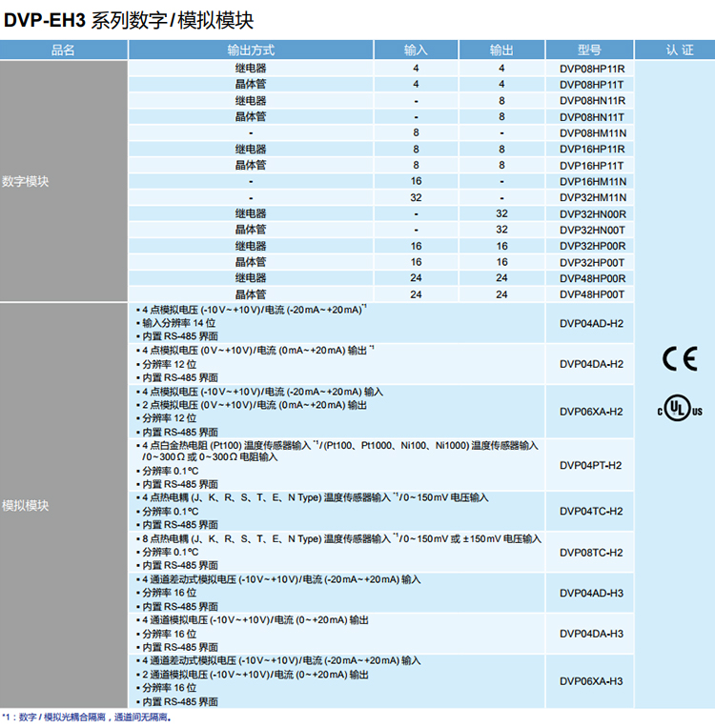Click the output value 32 for DVP32HN00R
The height and width of the screenshot is (728, 715).
click(x=501, y=213)
